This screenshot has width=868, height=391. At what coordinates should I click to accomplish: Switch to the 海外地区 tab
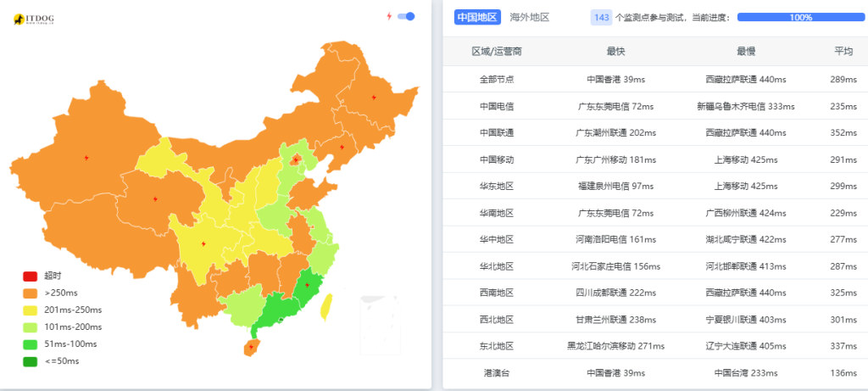pos(530,17)
